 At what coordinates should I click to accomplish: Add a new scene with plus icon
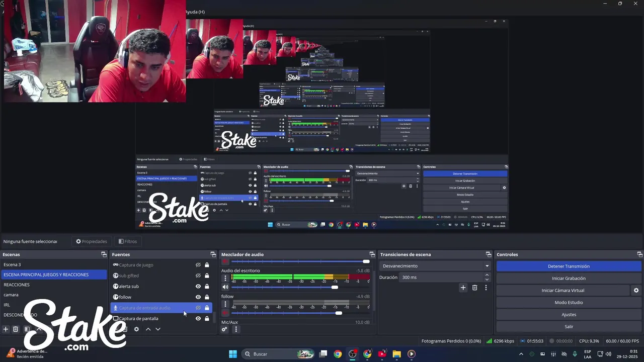pos(6,329)
